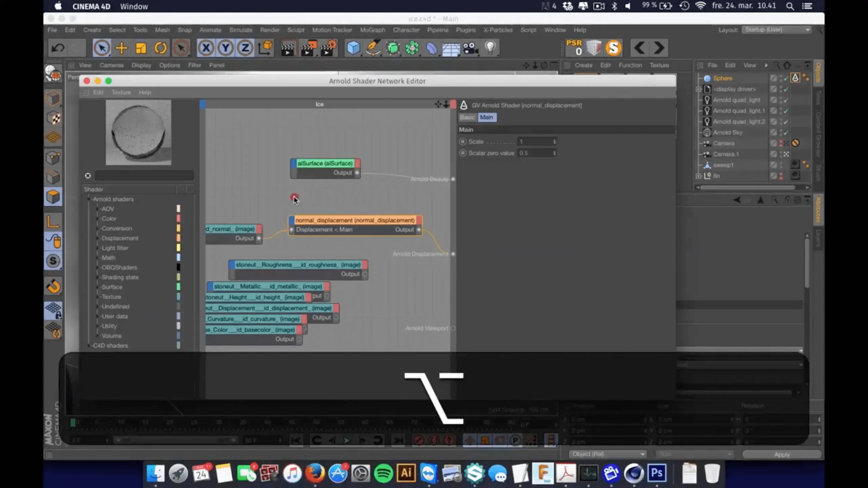The height and width of the screenshot is (488, 868).
Task: Open Edit Render Settings icon
Action: (328, 48)
